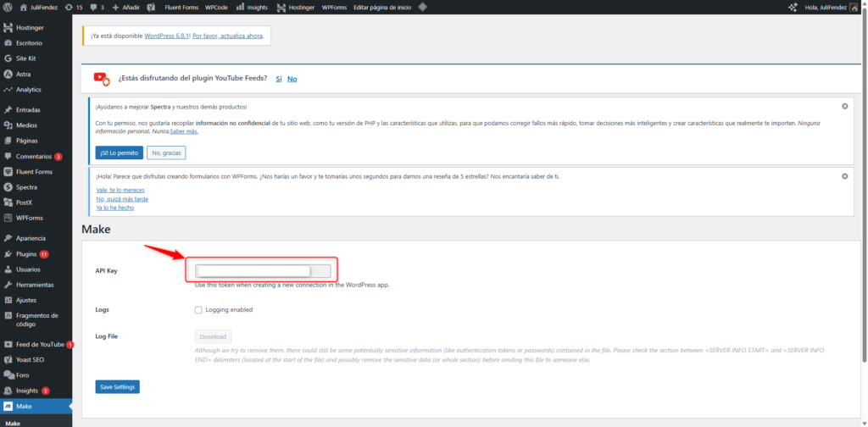Click the diamond icon in the admin bar

click(x=422, y=7)
